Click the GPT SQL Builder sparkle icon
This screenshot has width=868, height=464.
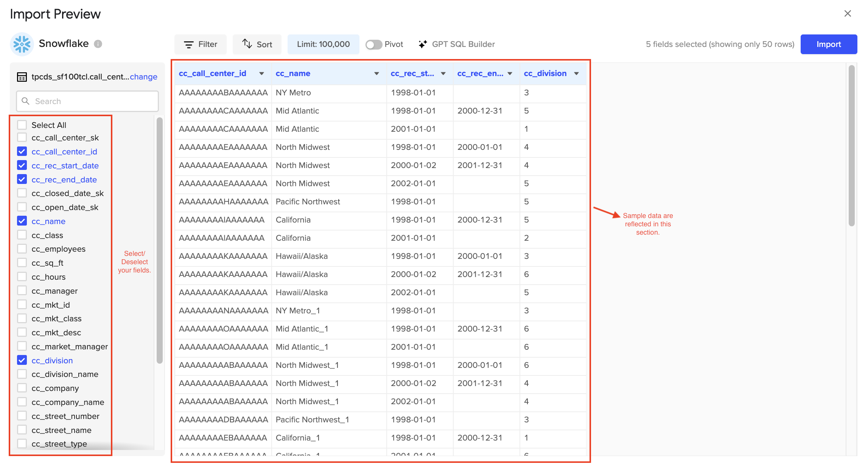[423, 44]
